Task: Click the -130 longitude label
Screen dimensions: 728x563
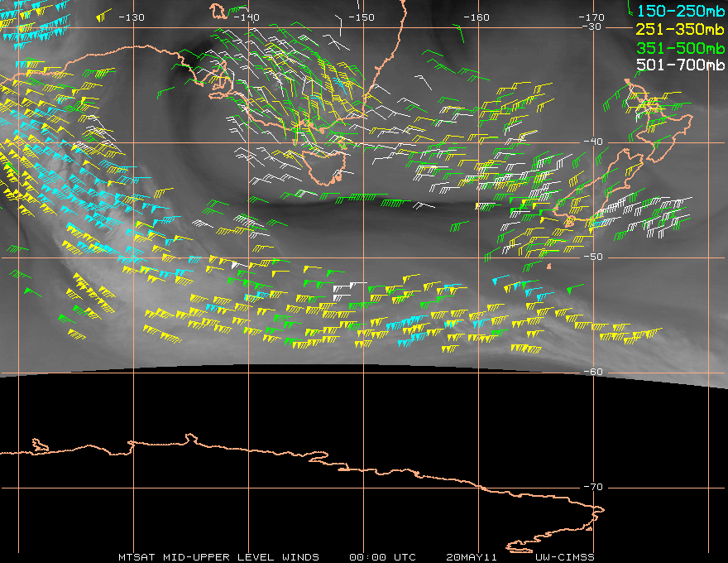Action: (131, 17)
